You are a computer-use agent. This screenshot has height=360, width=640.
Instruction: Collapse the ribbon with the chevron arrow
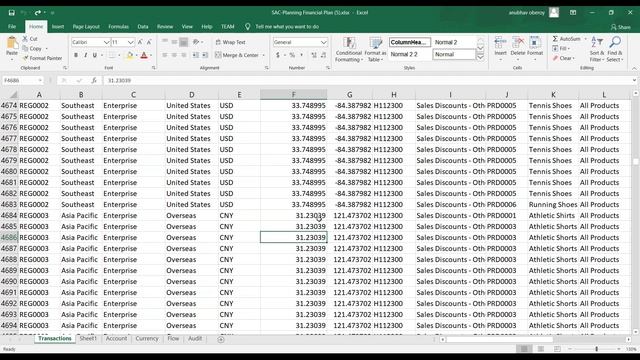pyautogui.click(x=634, y=68)
